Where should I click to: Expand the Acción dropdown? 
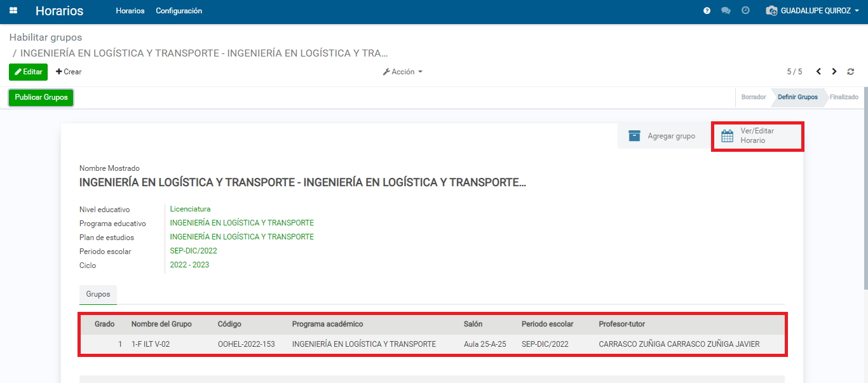tap(402, 72)
